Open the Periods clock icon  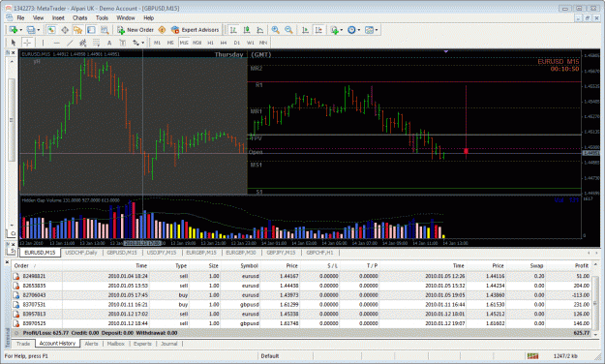(x=351, y=30)
